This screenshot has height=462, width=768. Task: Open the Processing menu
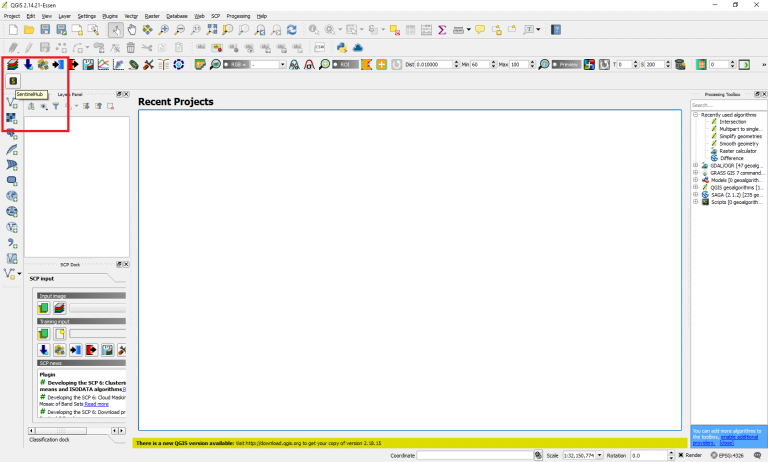[x=238, y=16]
